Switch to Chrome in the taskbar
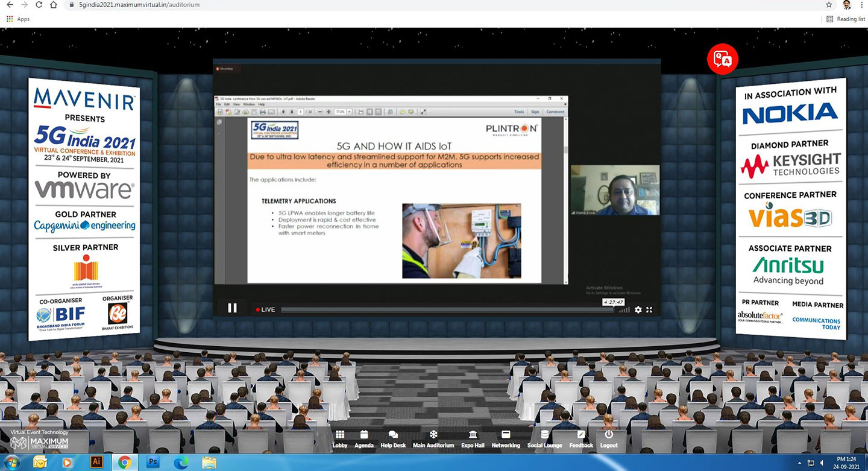 pos(125,463)
